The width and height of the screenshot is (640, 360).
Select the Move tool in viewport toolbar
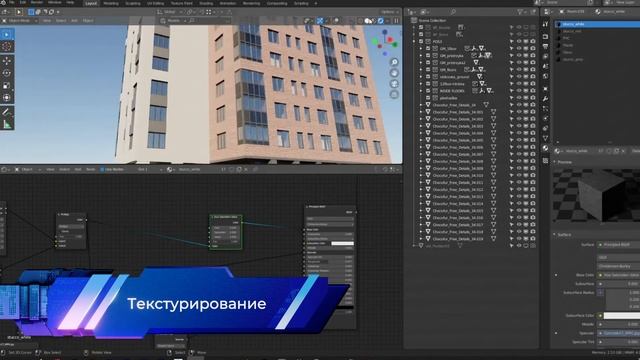coord(7,61)
